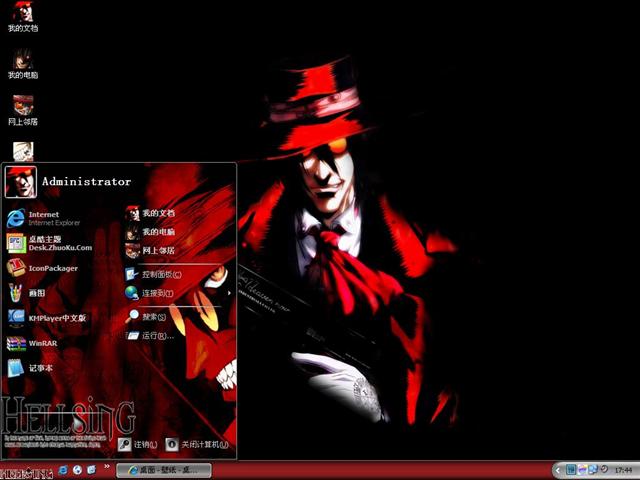640x480 pixels.
Task: Open the 我的文档 icon on the desktop
Action: 23,16
